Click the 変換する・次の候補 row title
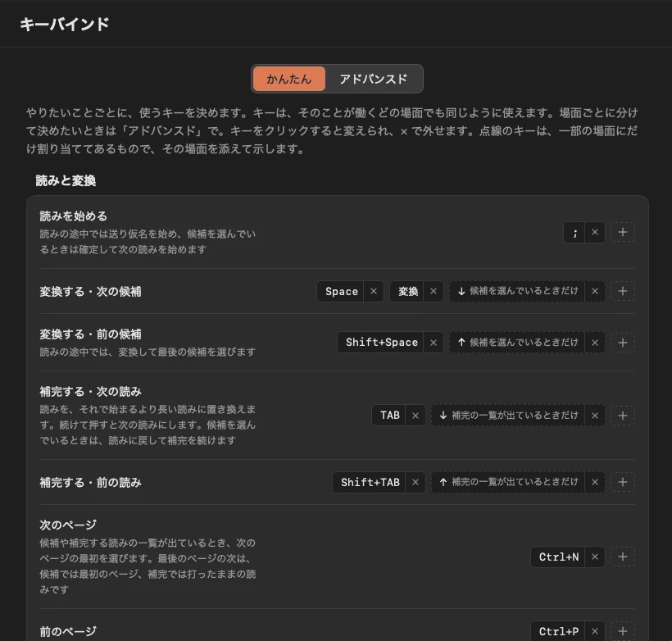672x641 pixels. [x=90, y=292]
